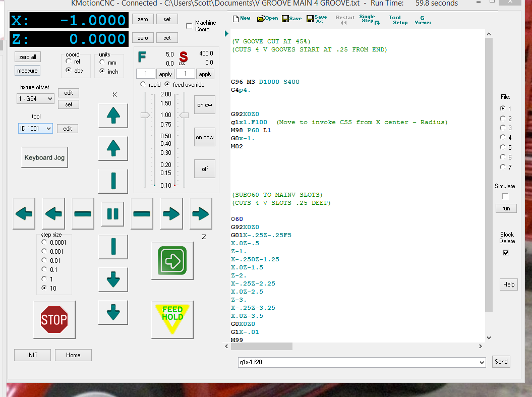Click the green cycle start arrow button
Screen dimensions: 532x397
point(172,261)
